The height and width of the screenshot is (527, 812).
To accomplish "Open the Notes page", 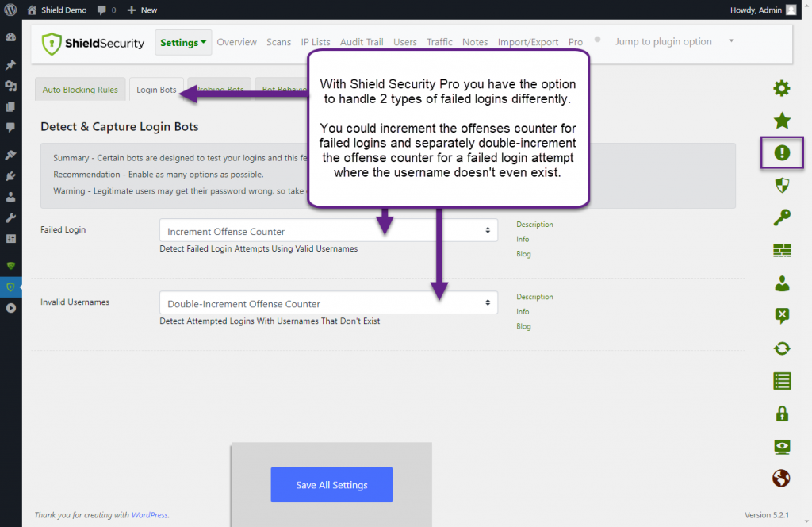I will point(475,42).
